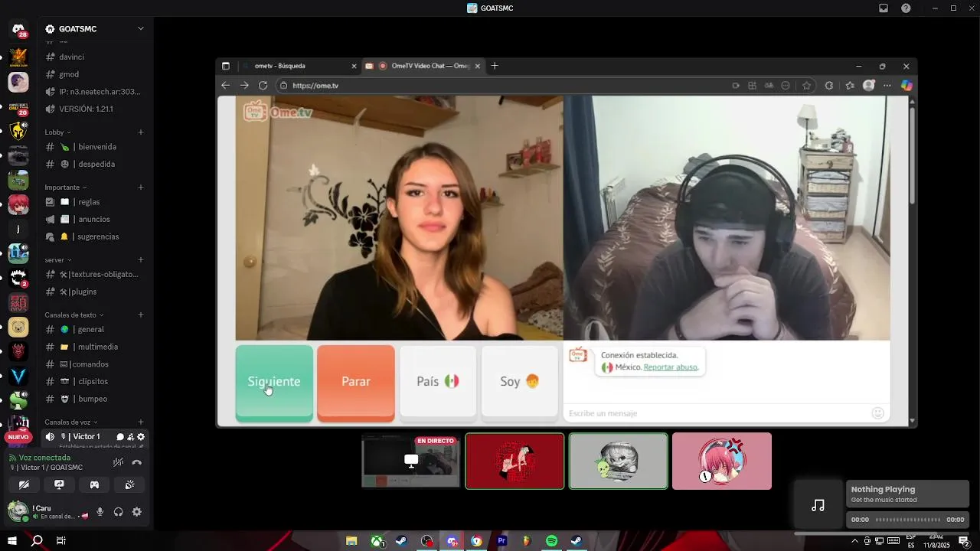Click the share screen button in Discord
This screenshot has height=551, width=980.
click(x=59, y=484)
